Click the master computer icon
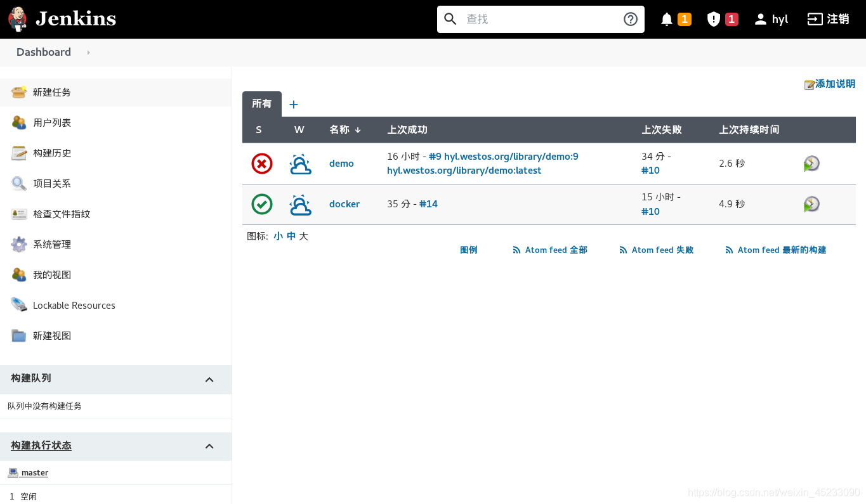This screenshot has width=866, height=504. 13,472
